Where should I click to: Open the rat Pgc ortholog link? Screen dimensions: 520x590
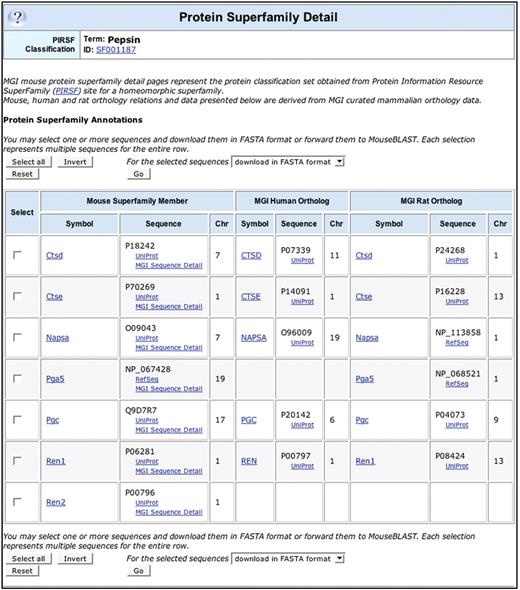(x=362, y=420)
